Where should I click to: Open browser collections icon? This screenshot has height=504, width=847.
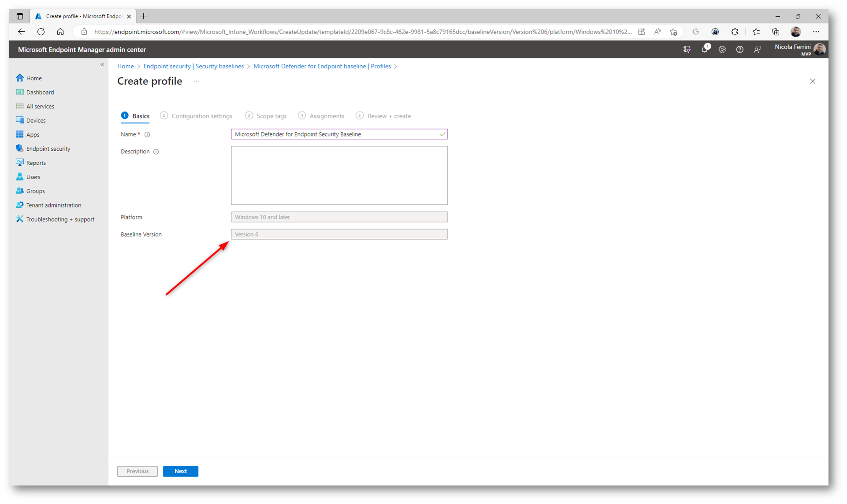(x=776, y=32)
